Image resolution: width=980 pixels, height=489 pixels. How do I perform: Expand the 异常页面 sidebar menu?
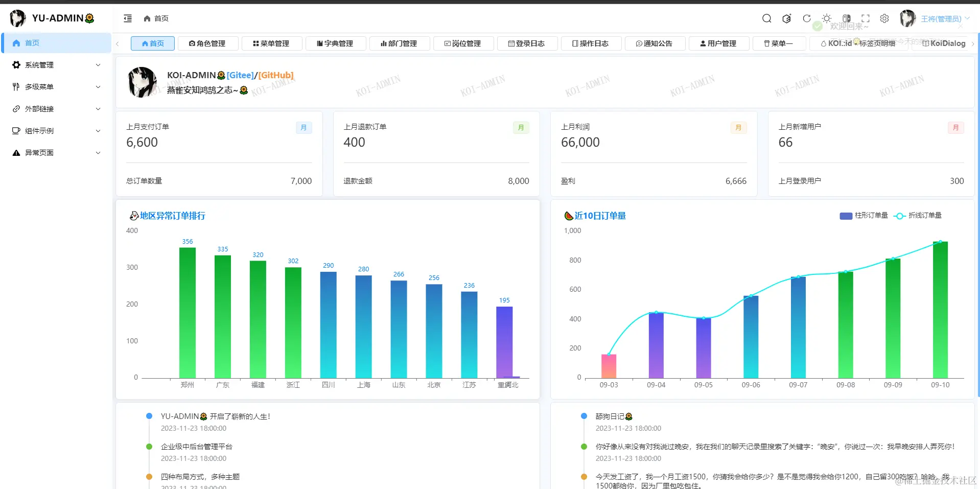click(x=56, y=153)
